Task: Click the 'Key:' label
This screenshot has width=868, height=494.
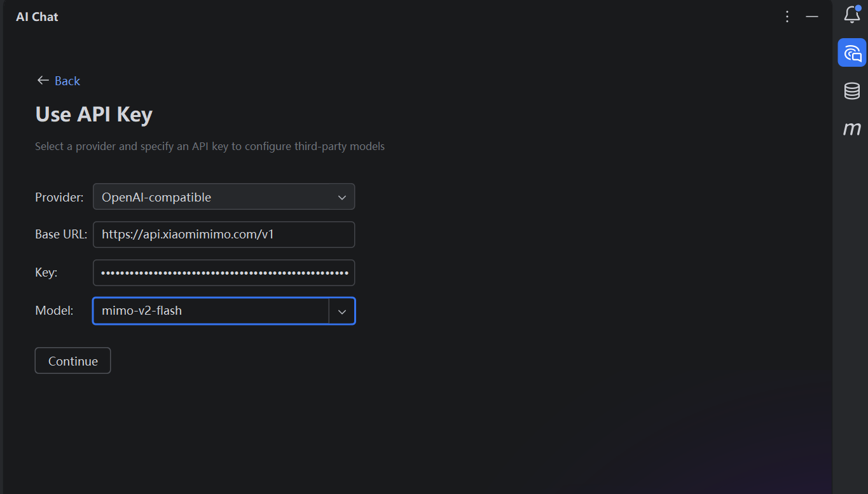Action: pos(46,273)
